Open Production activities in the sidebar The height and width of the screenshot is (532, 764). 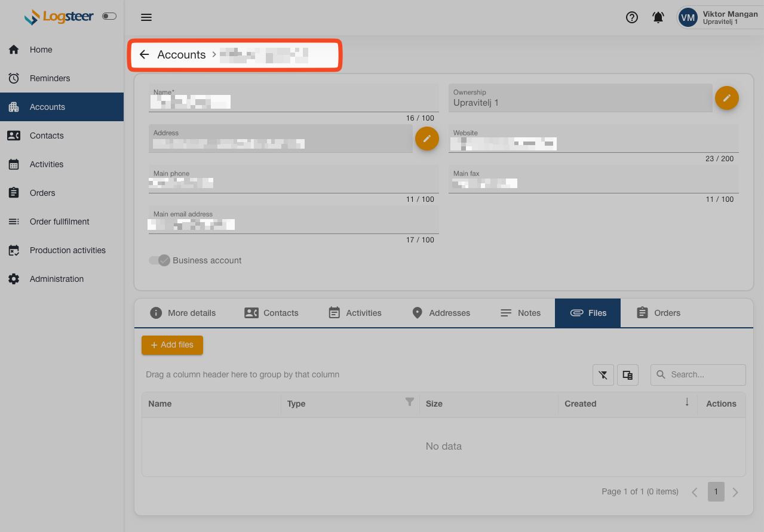[67, 250]
